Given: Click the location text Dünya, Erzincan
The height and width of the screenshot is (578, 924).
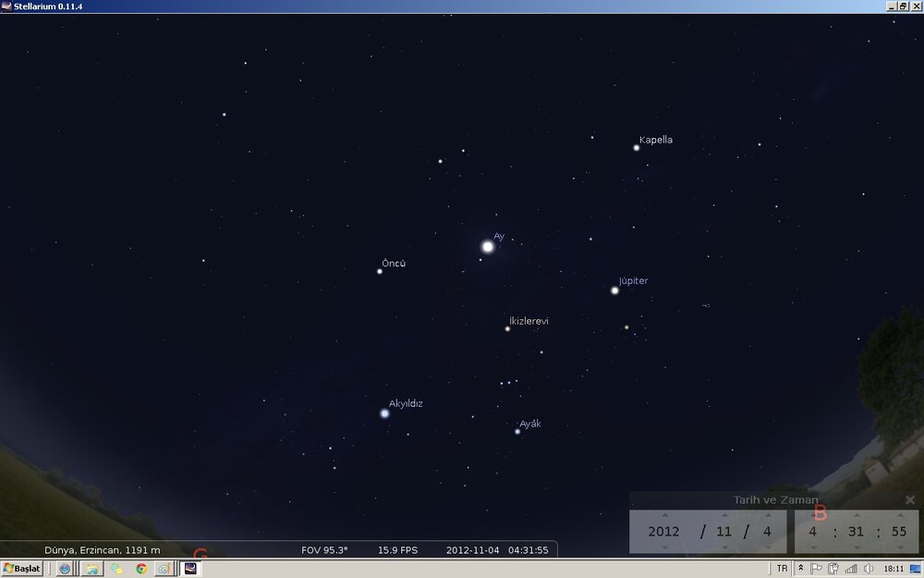Looking at the screenshot, I should click(103, 550).
